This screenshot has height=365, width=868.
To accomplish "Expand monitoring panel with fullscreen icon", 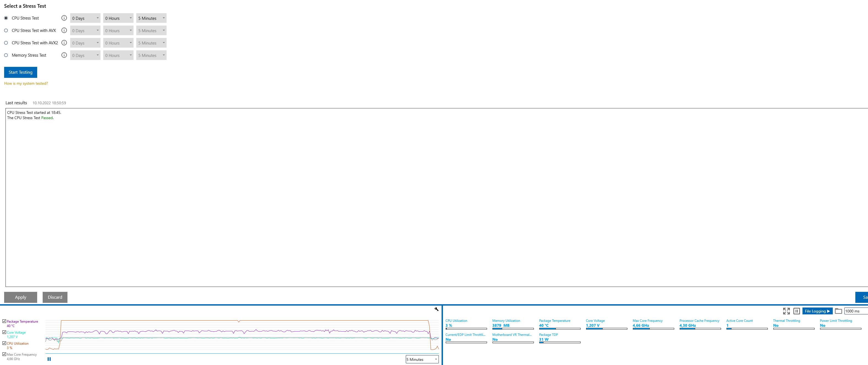I will 786,311.
